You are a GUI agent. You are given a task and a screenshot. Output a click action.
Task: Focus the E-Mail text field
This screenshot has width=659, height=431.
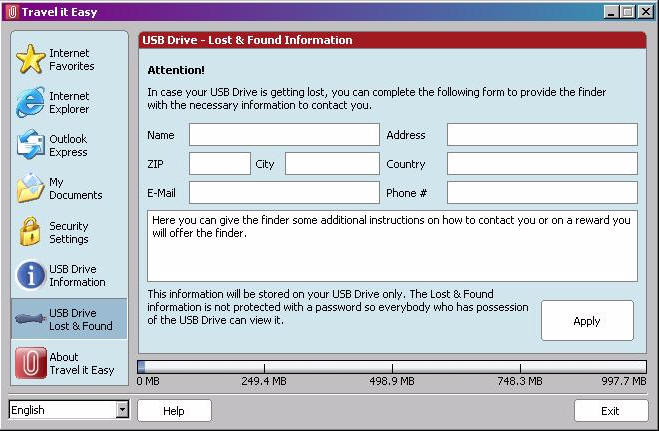click(284, 192)
